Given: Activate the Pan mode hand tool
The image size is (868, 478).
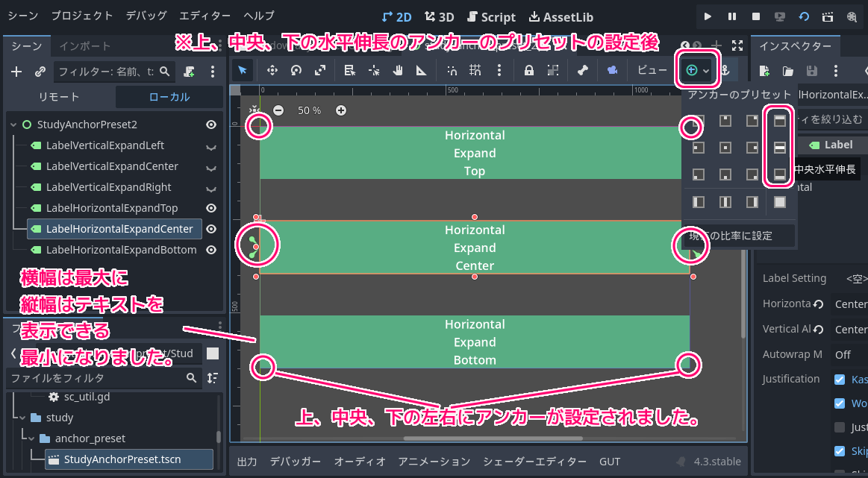Looking at the screenshot, I should (399, 70).
